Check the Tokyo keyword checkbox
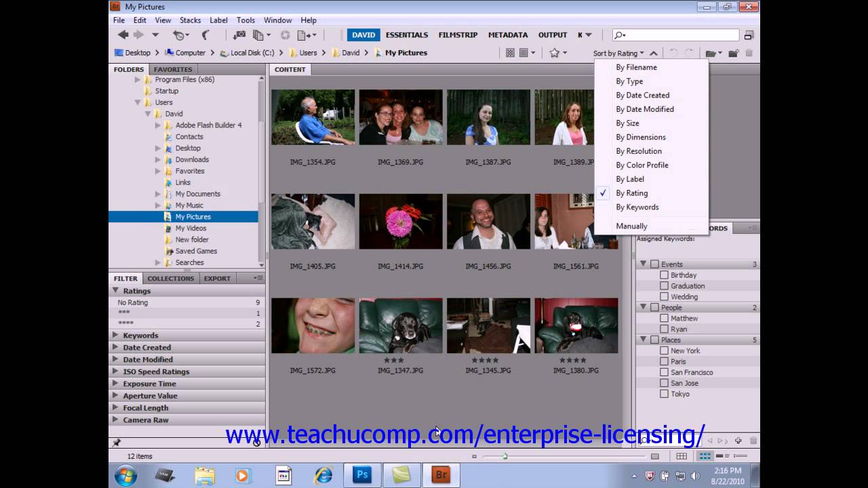The image size is (868, 488). pyautogui.click(x=665, y=394)
